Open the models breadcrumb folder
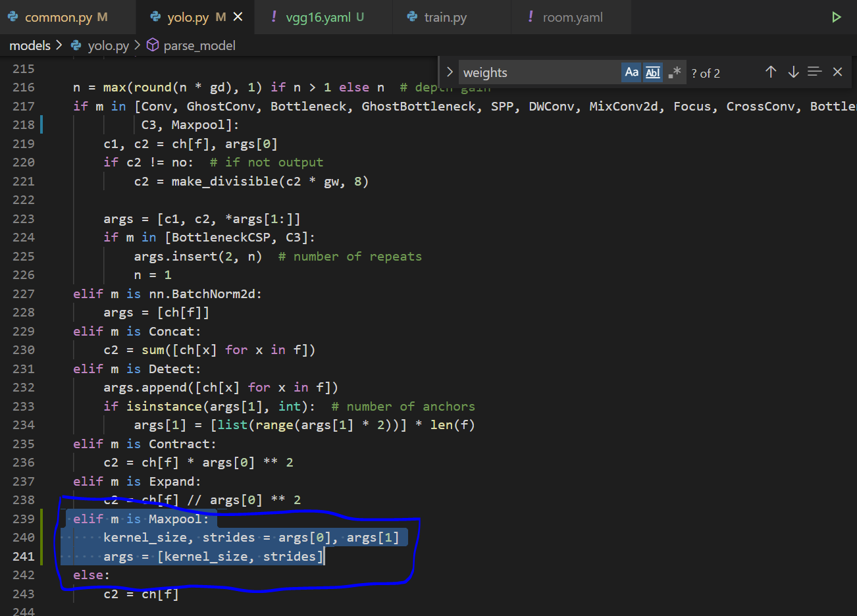 click(30, 45)
